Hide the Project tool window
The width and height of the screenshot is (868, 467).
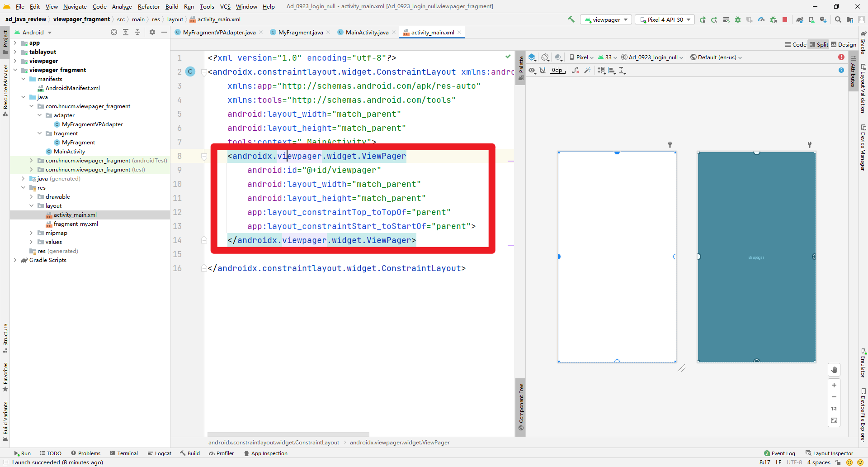coord(164,32)
